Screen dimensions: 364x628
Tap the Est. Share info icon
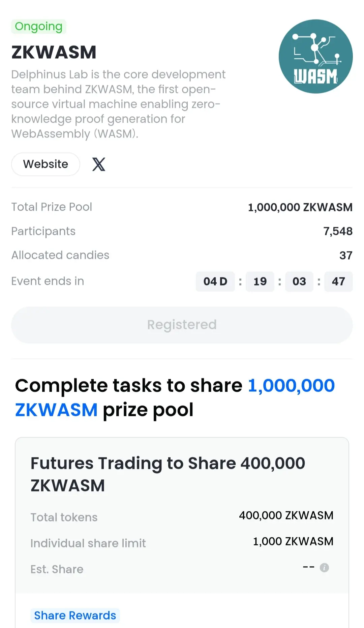click(324, 568)
